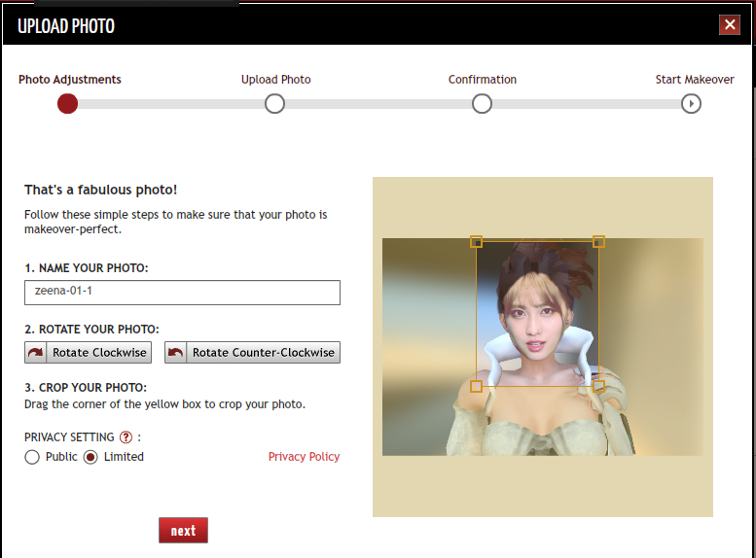Click inside the yellow crop box
The height and width of the screenshot is (558, 756).
click(x=537, y=314)
